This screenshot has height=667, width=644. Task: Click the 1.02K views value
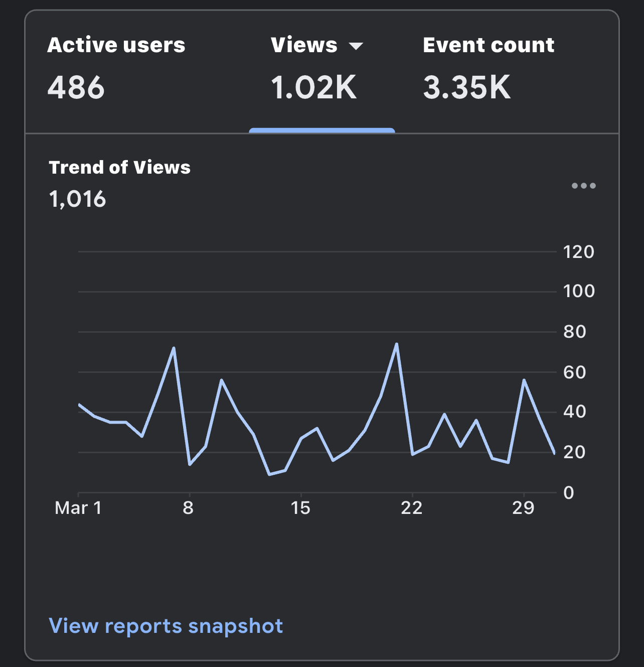(x=313, y=87)
